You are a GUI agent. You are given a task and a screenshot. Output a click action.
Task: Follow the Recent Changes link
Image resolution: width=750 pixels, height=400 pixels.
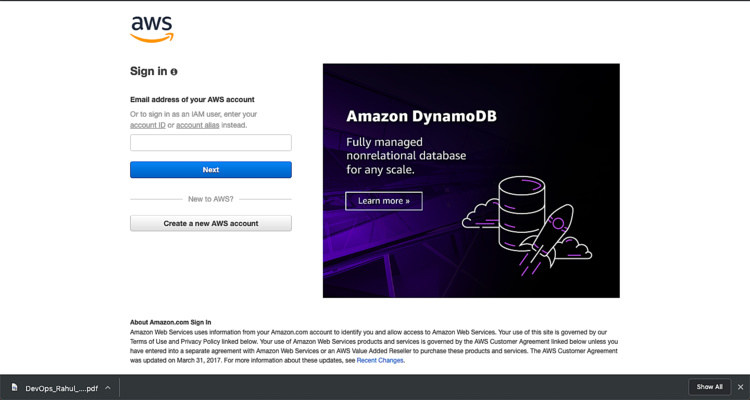380,360
